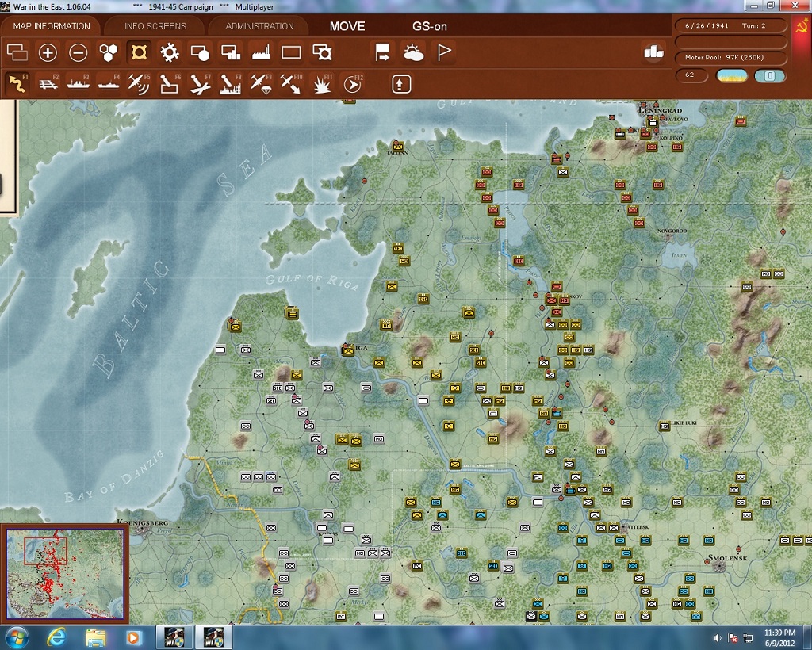Click the taskbar volume speaker icon
812x650 pixels.
pos(718,637)
